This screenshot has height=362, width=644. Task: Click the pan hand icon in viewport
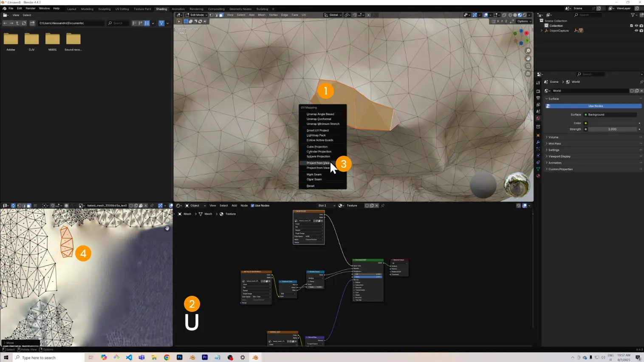click(528, 59)
